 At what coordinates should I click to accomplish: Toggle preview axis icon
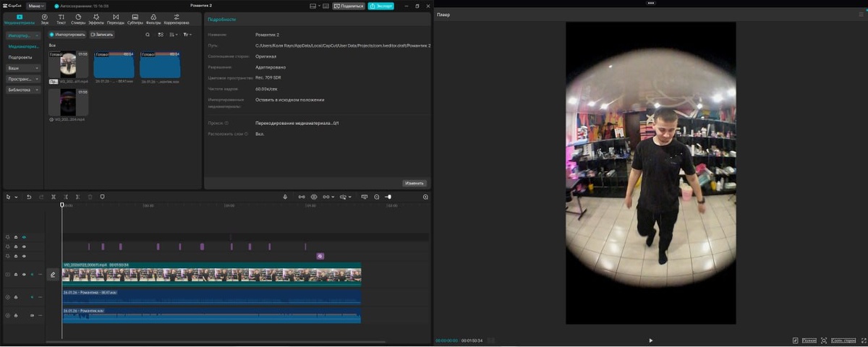(345, 197)
